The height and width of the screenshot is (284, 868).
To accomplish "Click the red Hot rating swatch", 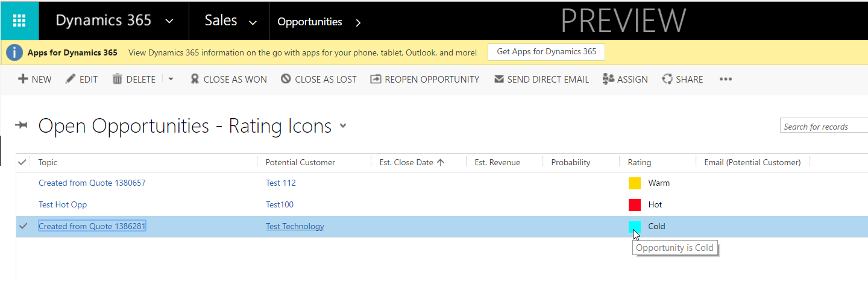I will pyautogui.click(x=635, y=204).
